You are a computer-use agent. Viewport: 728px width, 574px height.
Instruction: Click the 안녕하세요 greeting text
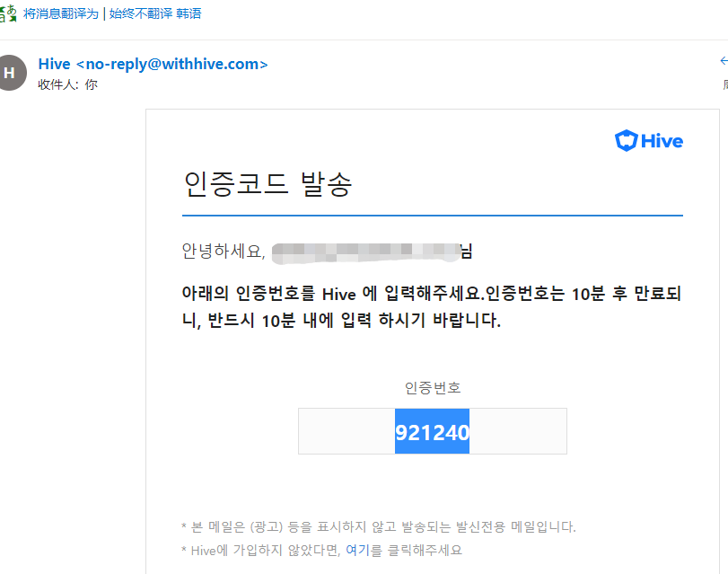click(x=224, y=252)
